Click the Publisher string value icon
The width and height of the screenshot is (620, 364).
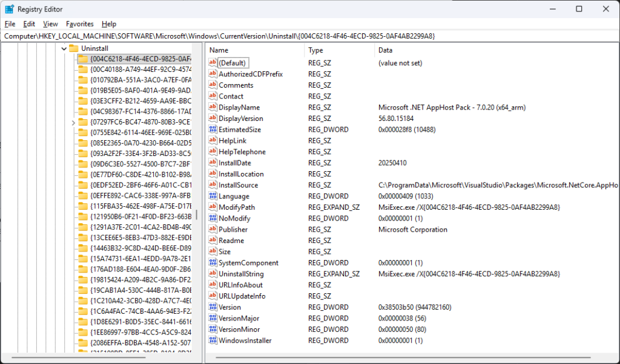click(213, 229)
